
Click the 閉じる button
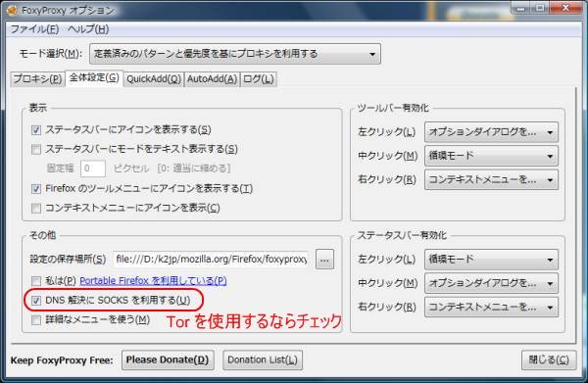click(x=549, y=359)
